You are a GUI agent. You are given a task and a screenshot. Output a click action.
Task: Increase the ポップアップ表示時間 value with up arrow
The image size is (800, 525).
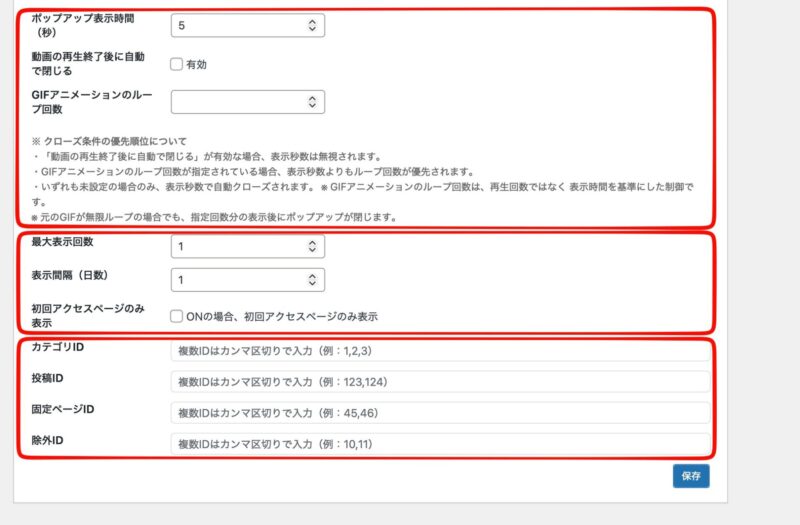pos(312,21)
